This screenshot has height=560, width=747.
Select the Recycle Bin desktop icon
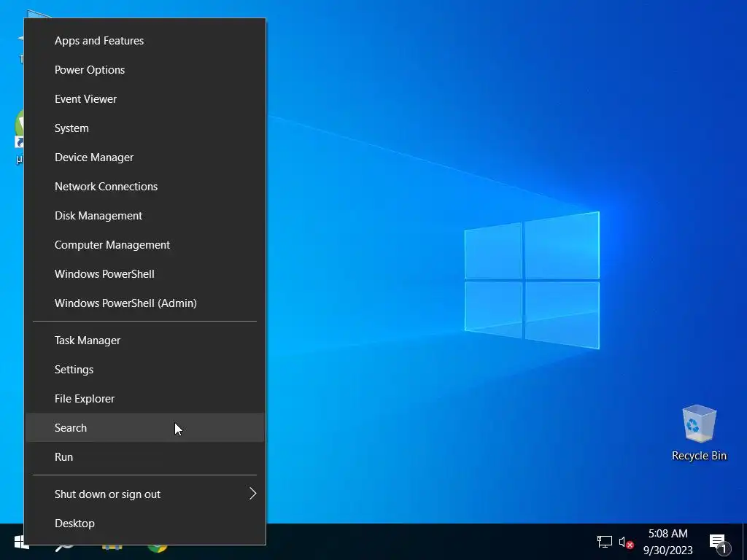click(x=699, y=433)
